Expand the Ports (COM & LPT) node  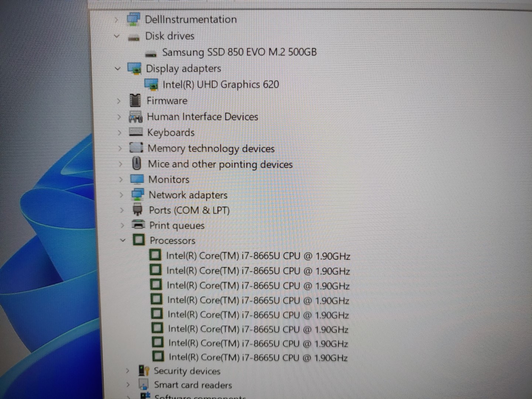point(122,210)
